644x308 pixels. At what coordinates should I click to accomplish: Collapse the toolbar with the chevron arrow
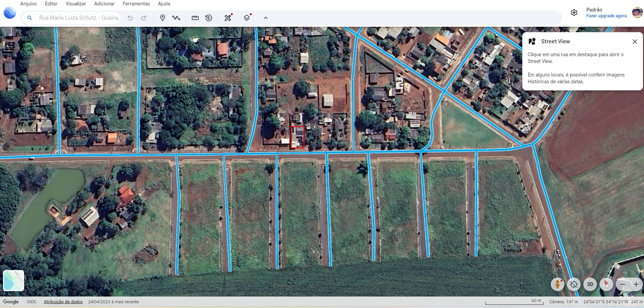pos(266,18)
